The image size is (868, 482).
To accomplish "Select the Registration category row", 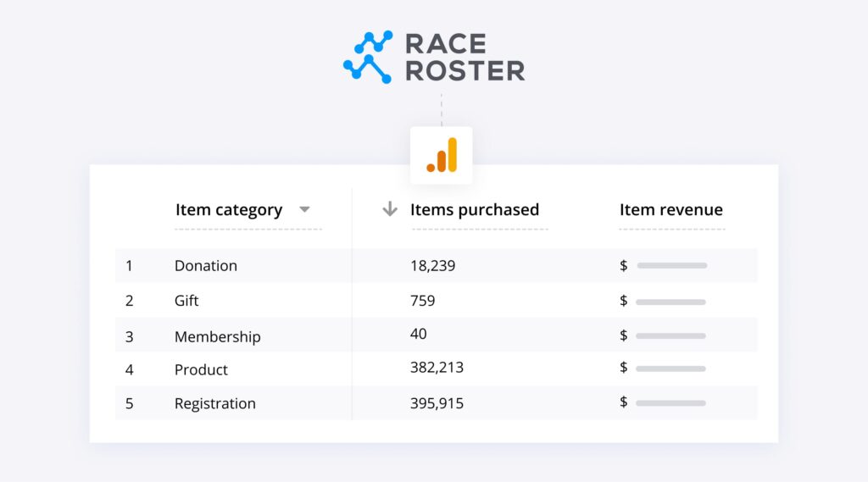I will click(x=214, y=404).
